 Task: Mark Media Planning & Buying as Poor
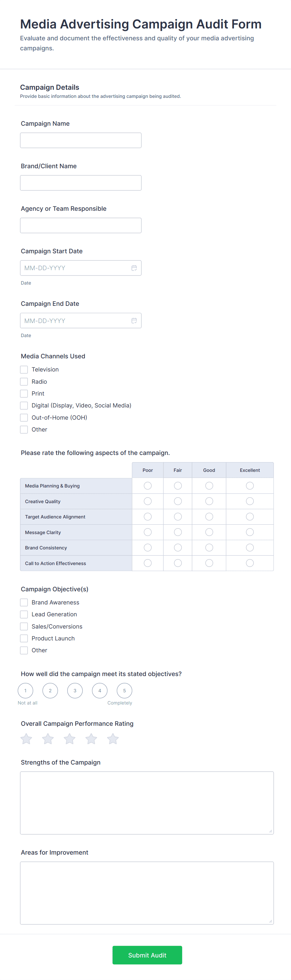point(148,486)
